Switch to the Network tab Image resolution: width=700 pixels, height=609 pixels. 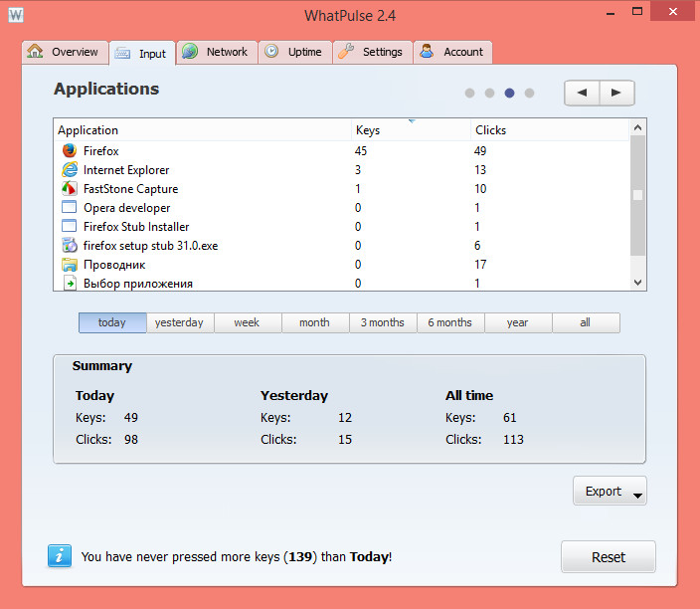point(217,52)
